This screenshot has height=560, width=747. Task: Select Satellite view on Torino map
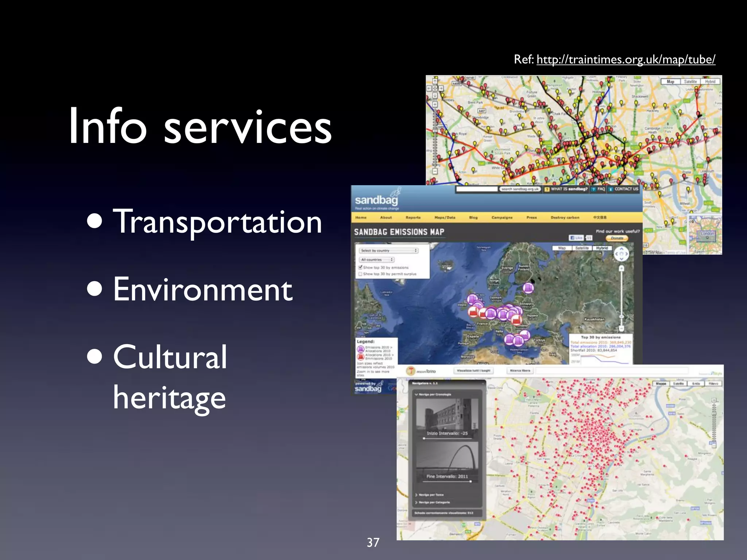678,384
